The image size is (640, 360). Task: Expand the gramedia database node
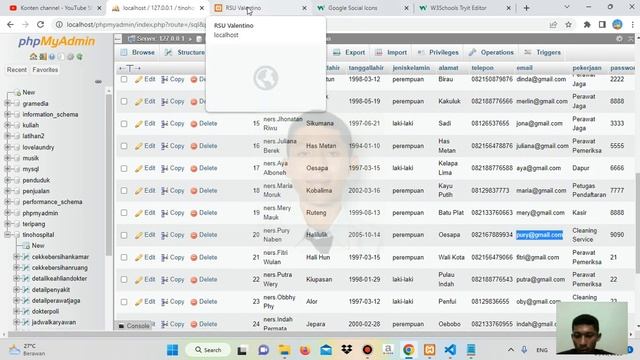7,104
